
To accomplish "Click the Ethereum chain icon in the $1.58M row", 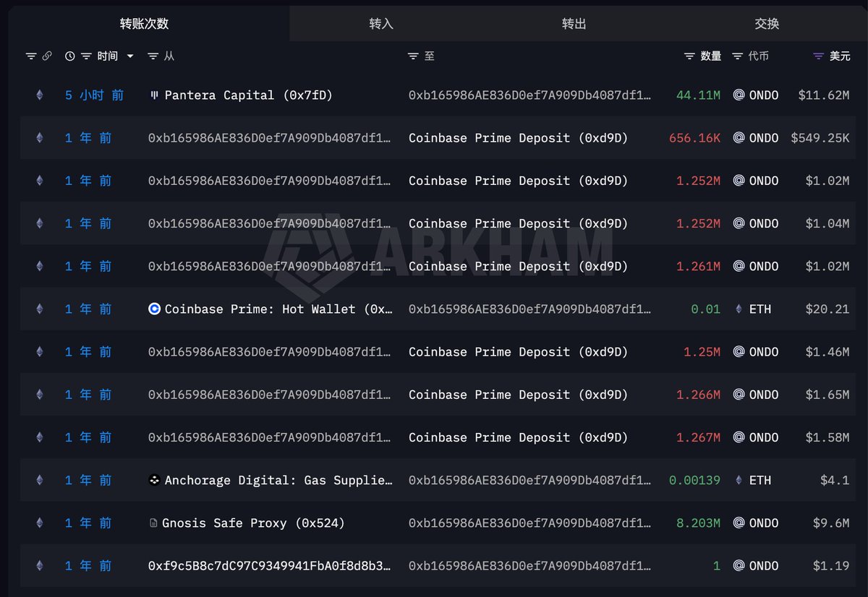I will point(40,437).
